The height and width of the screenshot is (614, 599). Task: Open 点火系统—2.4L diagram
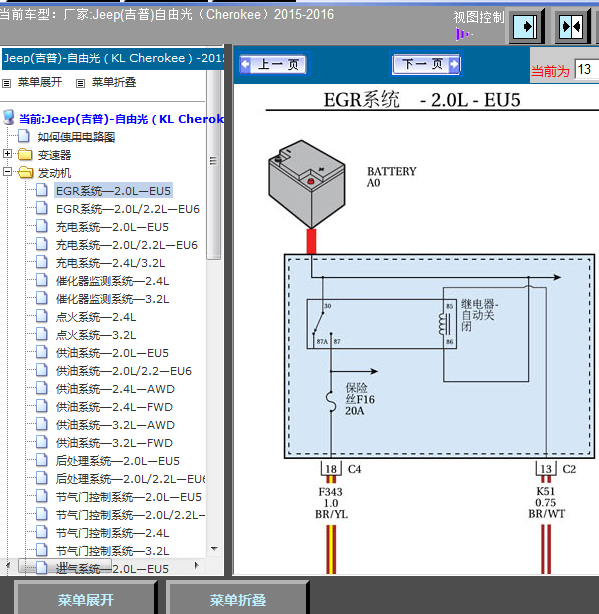click(x=96, y=317)
